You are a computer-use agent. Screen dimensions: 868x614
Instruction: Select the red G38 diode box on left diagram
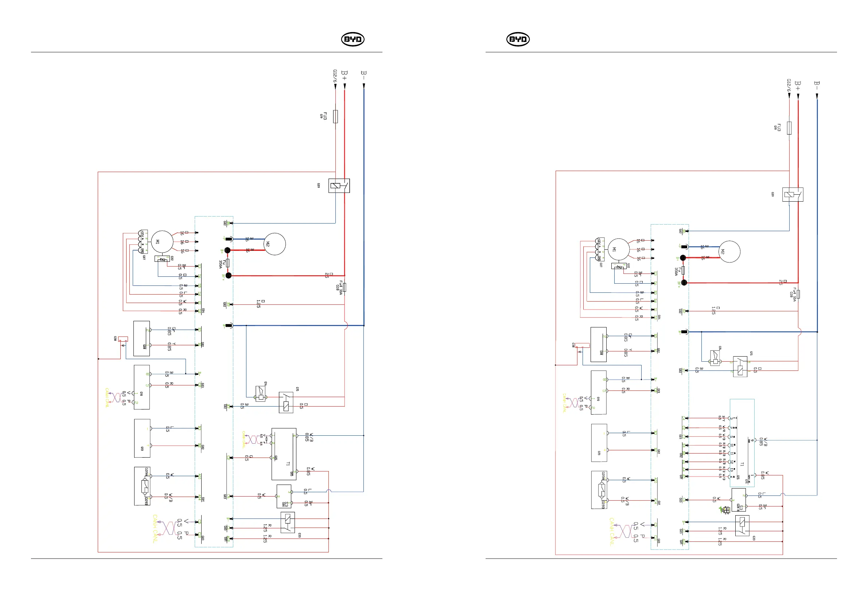123,339
